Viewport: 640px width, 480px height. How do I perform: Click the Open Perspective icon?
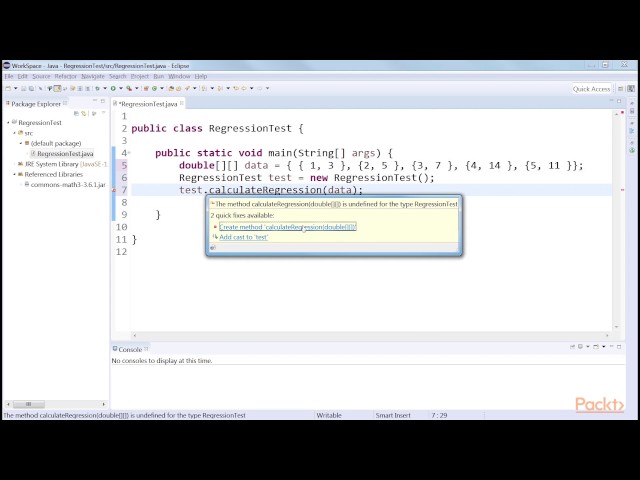click(620, 89)
